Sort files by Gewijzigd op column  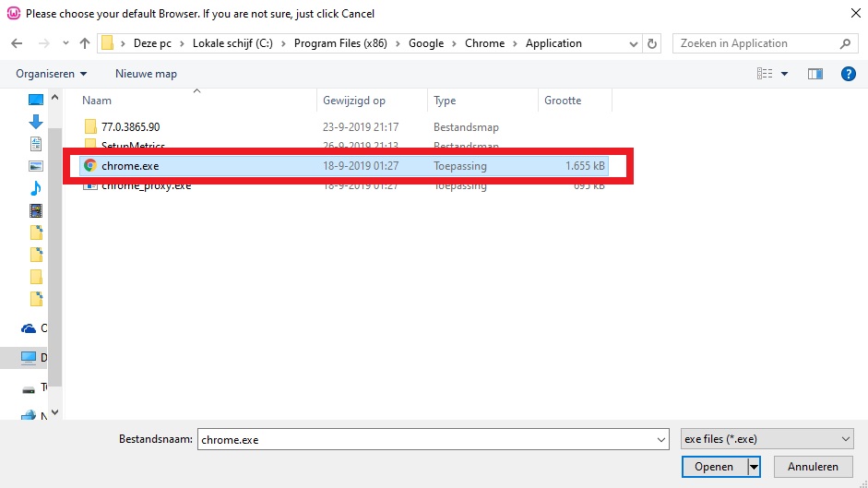(354, 101)
